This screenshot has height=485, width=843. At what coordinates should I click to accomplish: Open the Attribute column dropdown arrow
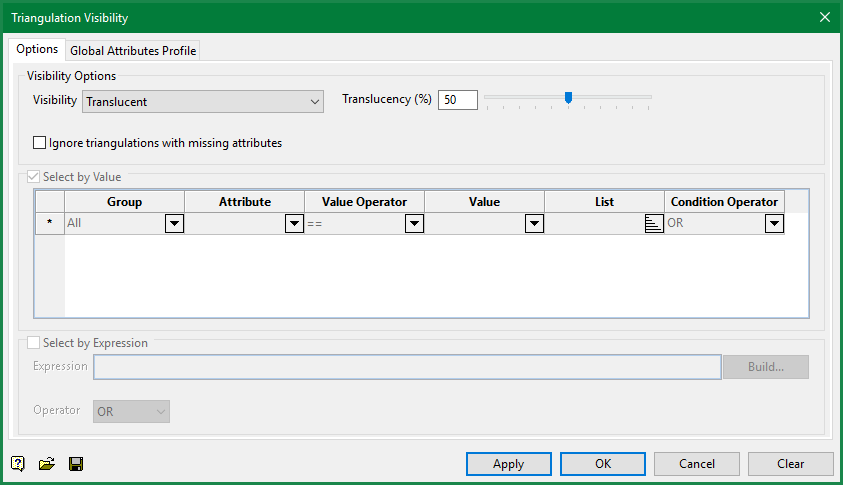(x=294, y=224)
